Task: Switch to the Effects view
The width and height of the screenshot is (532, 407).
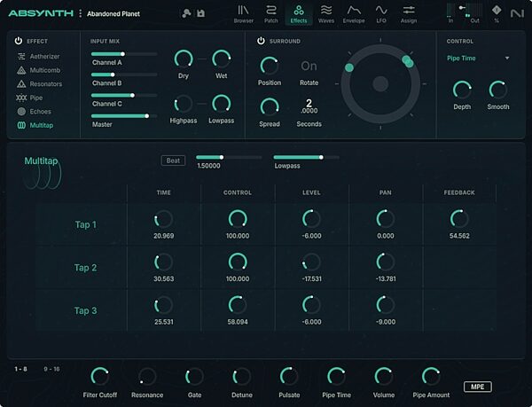Action: pyautogui.click(x=299, y=14)
